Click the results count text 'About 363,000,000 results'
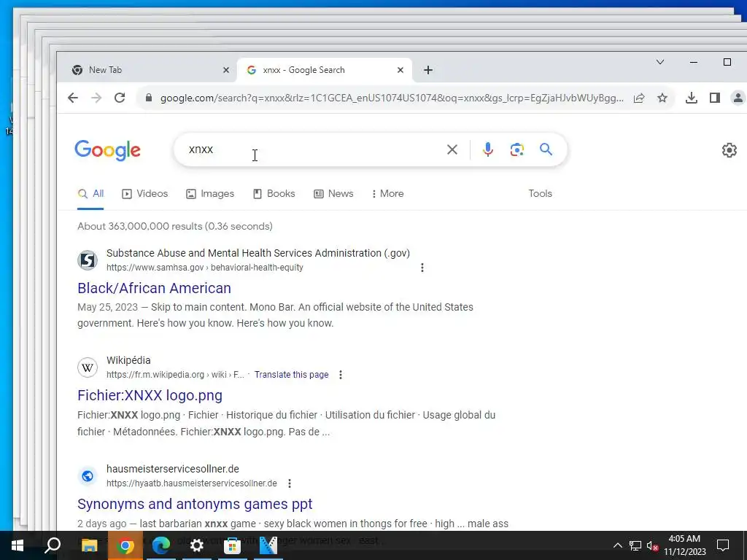The width and height of the screenshot is (747, 560). [x=138, y=226]
